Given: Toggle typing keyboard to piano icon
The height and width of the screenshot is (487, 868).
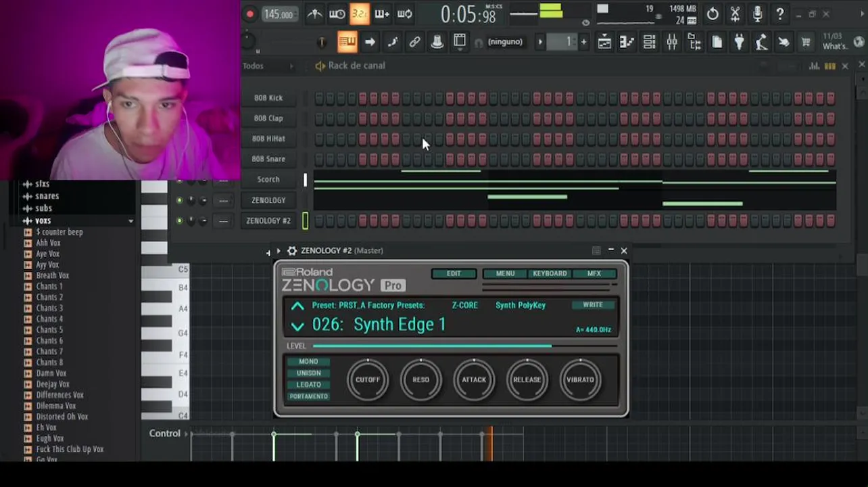Looking at the screenshot, I should point(347,42).
